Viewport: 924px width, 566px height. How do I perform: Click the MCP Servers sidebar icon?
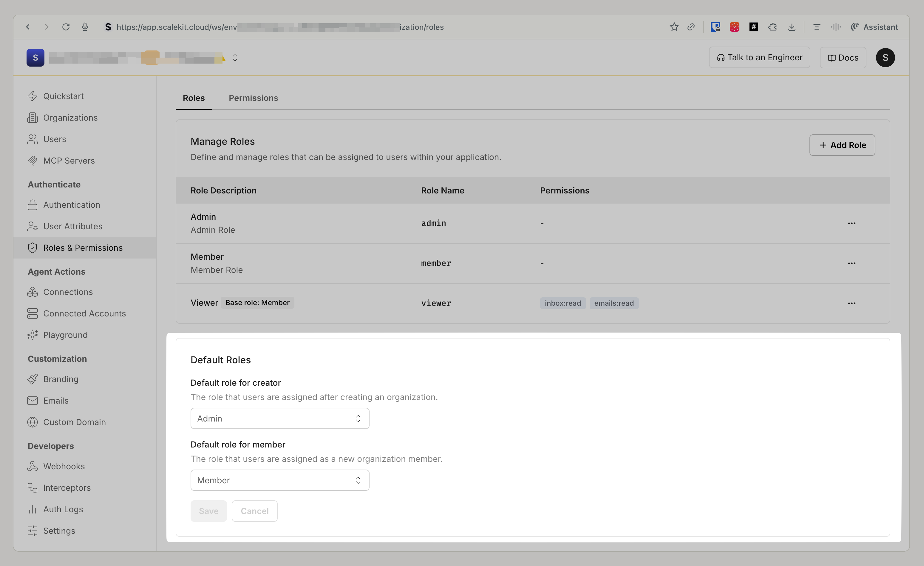click(33, 161)
